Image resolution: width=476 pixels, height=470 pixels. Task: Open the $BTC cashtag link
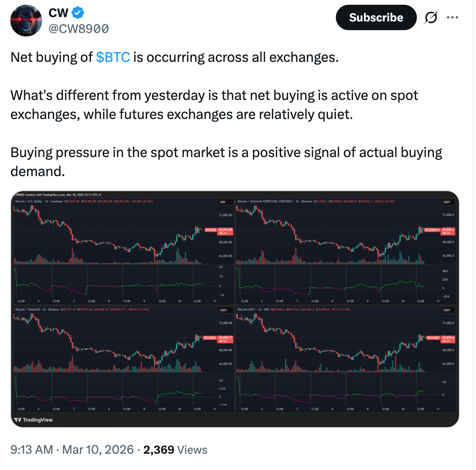[113, 58]
